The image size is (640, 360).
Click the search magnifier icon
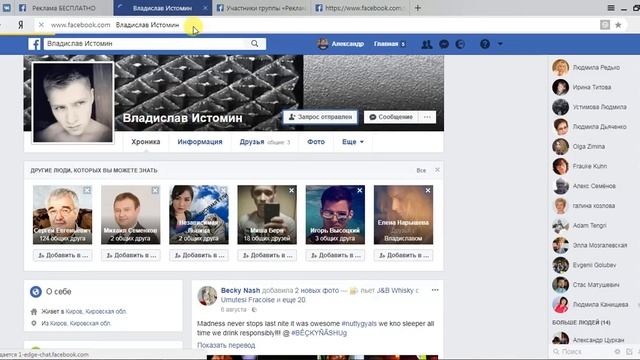(255, 44)
